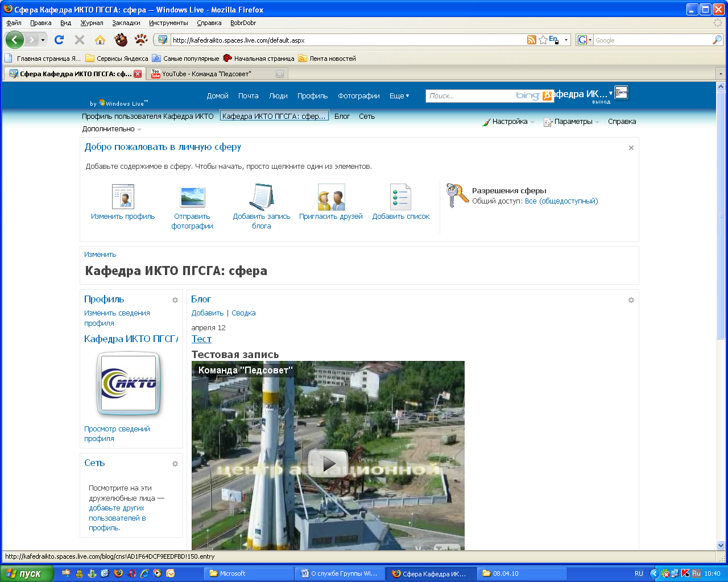Click выход sign-out link
The image size is (728, 582).
point(601,102)
